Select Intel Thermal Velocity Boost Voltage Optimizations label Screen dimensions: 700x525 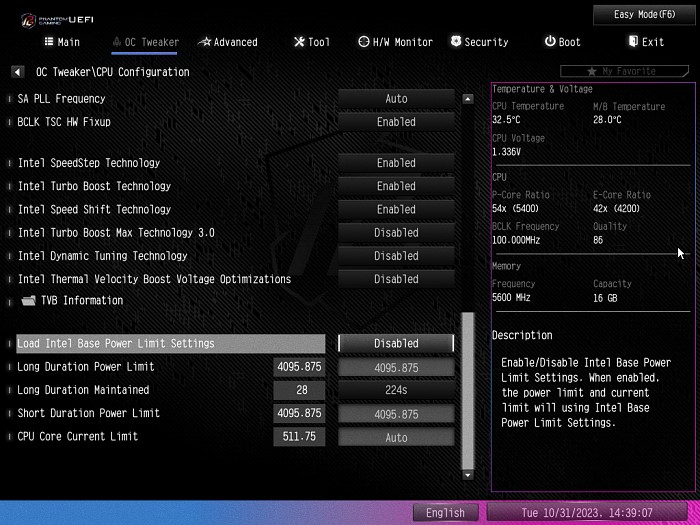coord(154,279)
